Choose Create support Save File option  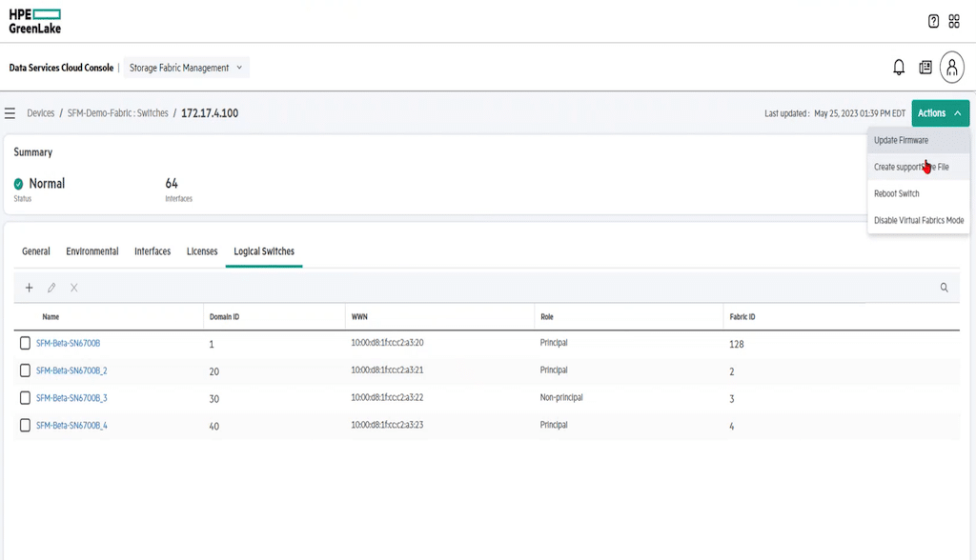click(x=919, y=167)
